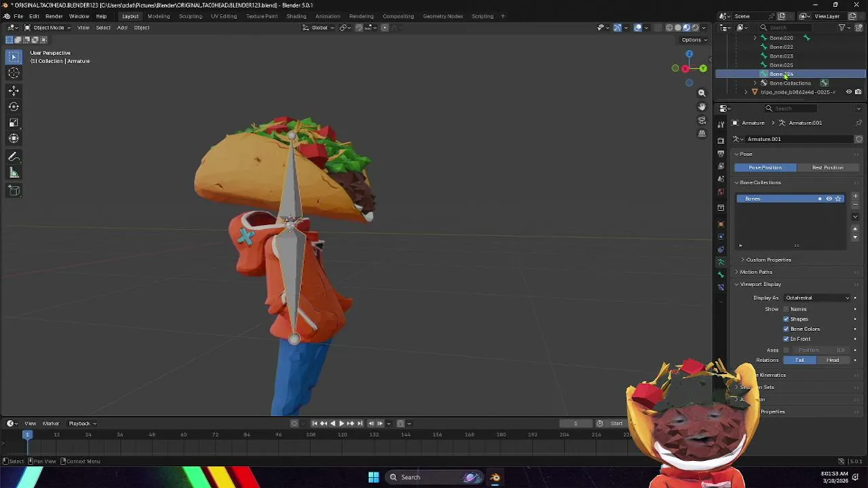Click the Select Box tool
868x488 pixels.
[14, 56]
